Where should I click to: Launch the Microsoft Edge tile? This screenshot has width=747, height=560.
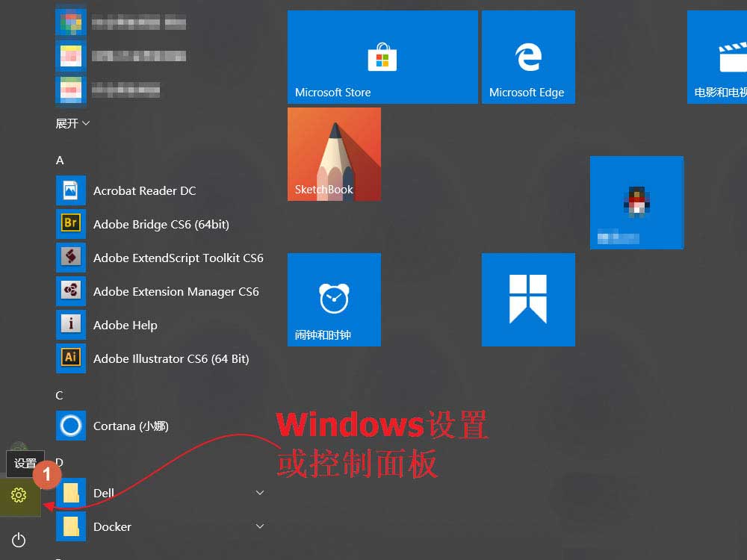(x=528, y=57)
